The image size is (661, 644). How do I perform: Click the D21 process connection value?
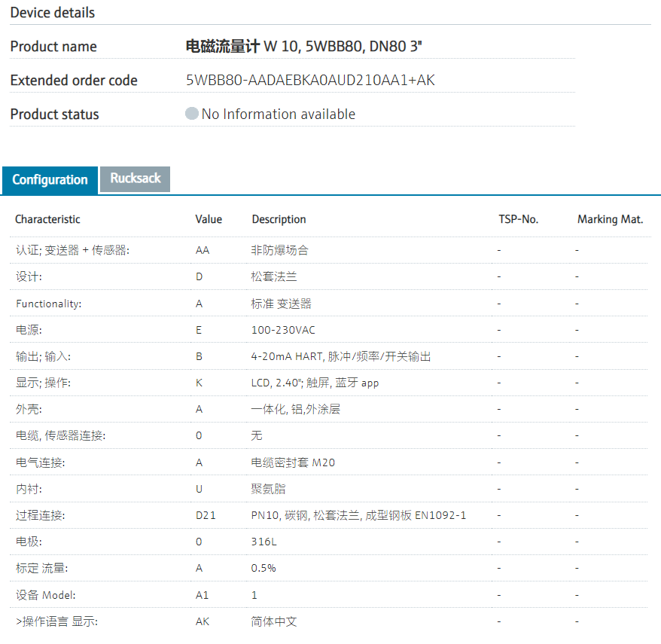tap(206, 515)
